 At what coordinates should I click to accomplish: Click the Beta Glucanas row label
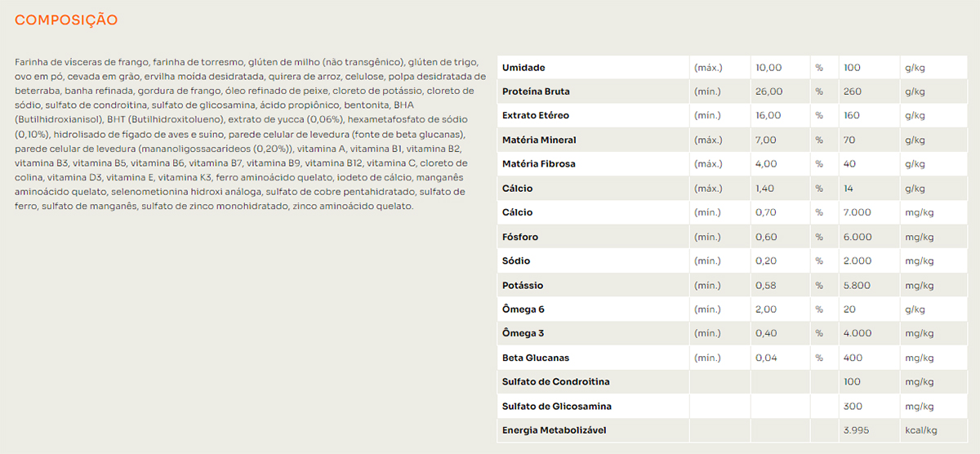click(x=536, y=358)
